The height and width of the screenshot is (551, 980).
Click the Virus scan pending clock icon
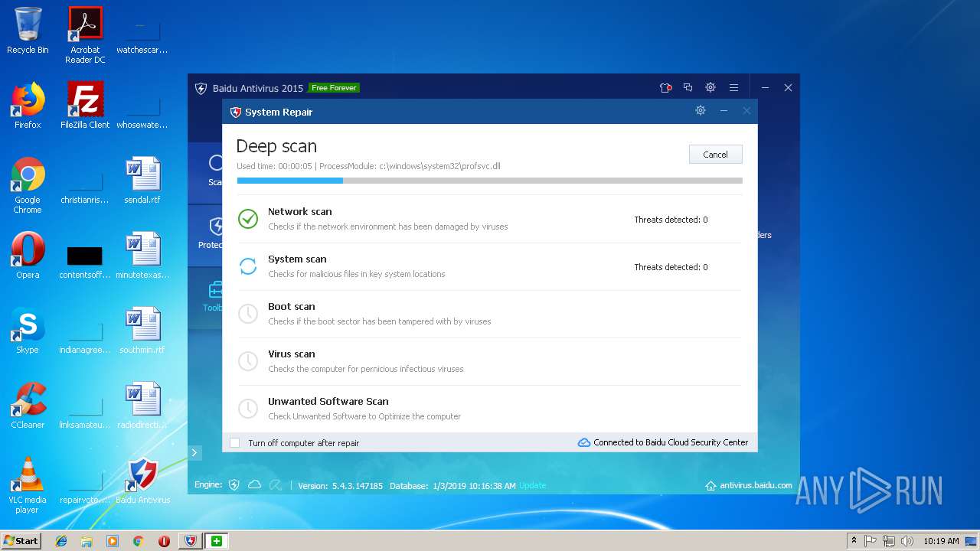(248, 361)
